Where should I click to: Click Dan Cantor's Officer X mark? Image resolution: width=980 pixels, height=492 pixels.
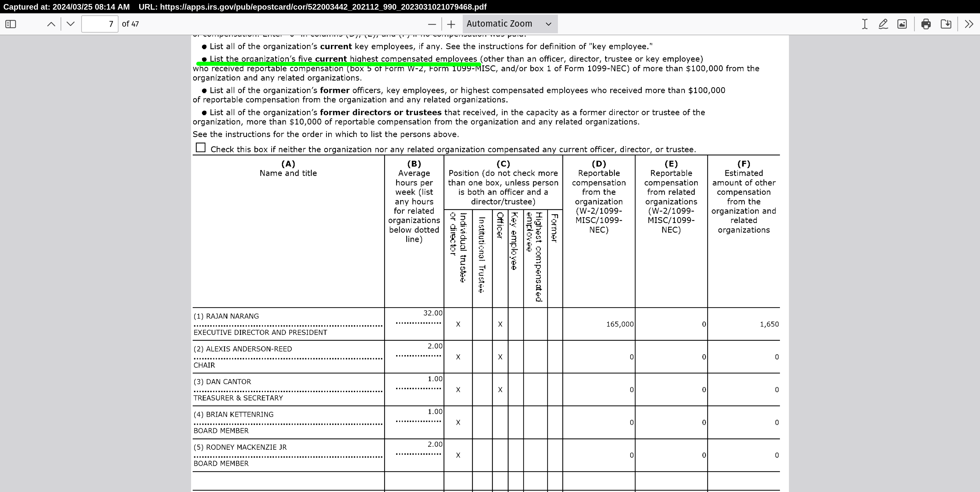click(500, 390)
